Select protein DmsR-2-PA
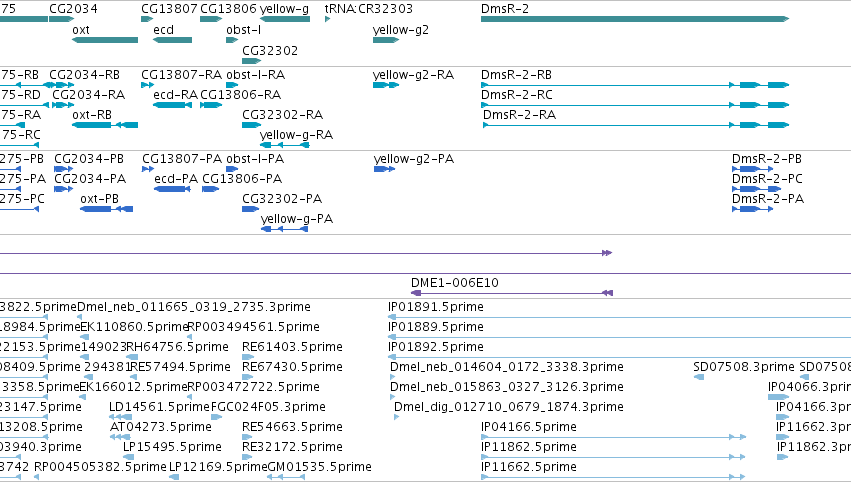851x482 pixels. click(x=752, y=209)
